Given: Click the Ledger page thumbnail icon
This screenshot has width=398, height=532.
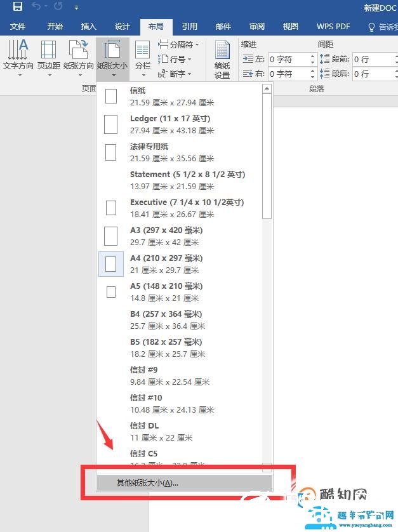Looking at the screenshot, I should click(x=110, y=124).
